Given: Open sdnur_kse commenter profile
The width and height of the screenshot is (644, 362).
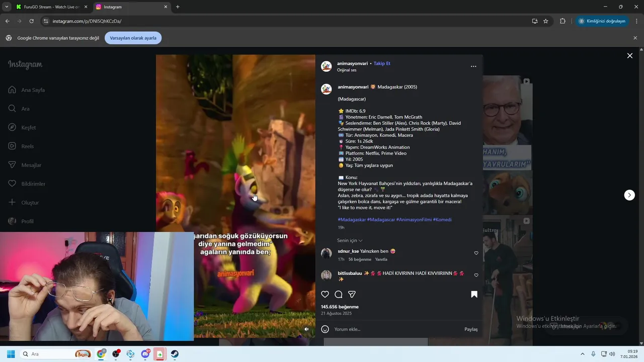Looking at the screenshot, I should (x=348, y=251).
